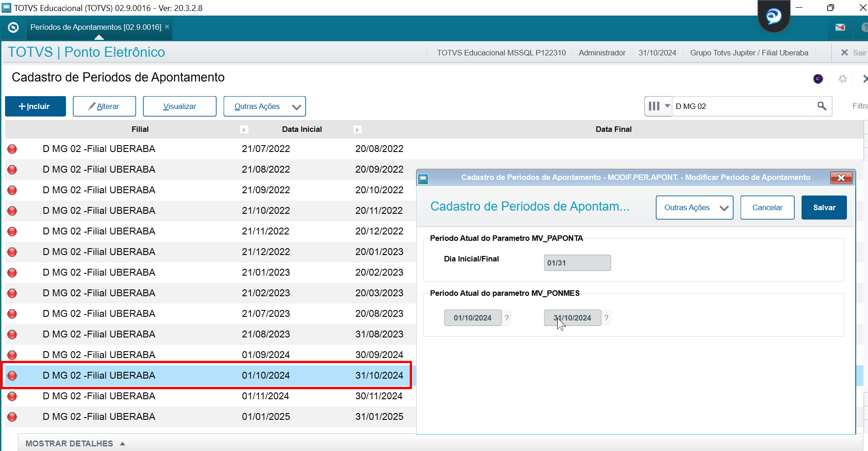The width and height of the screenshot is (868, 451).
Task: Click the arrow marker after Filial header
Action: 244,130
